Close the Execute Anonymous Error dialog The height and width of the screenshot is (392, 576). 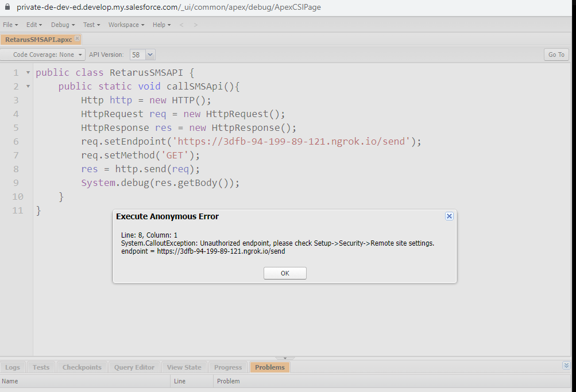pos(449,216)
